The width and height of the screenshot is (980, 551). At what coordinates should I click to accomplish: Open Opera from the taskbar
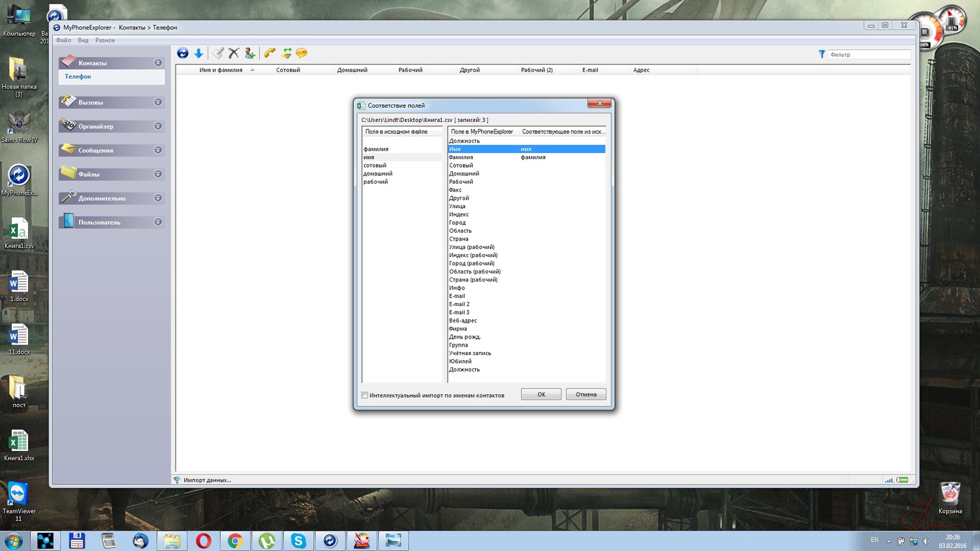(x=203, y=541)
